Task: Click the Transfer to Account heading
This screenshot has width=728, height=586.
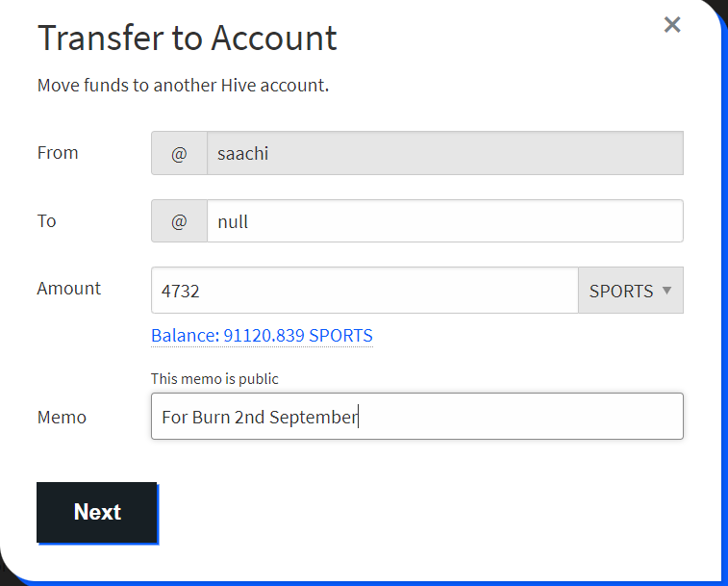Action: (188, 38)
